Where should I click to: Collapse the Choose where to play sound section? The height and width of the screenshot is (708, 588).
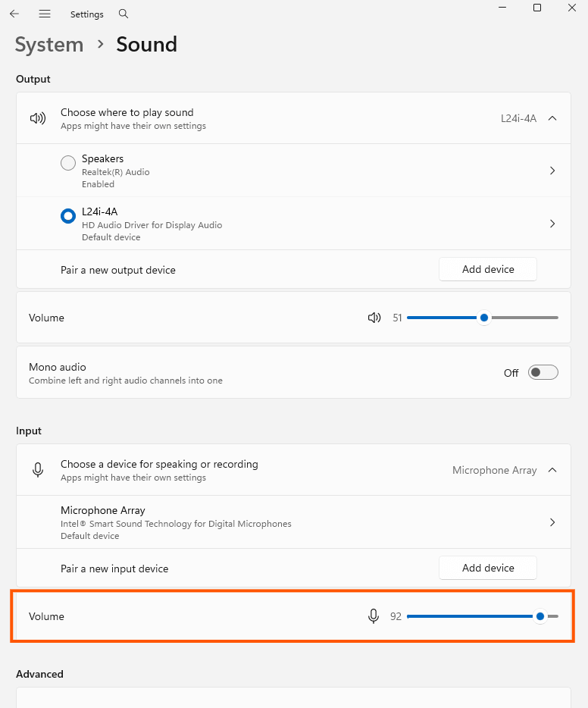pos(552,118)
